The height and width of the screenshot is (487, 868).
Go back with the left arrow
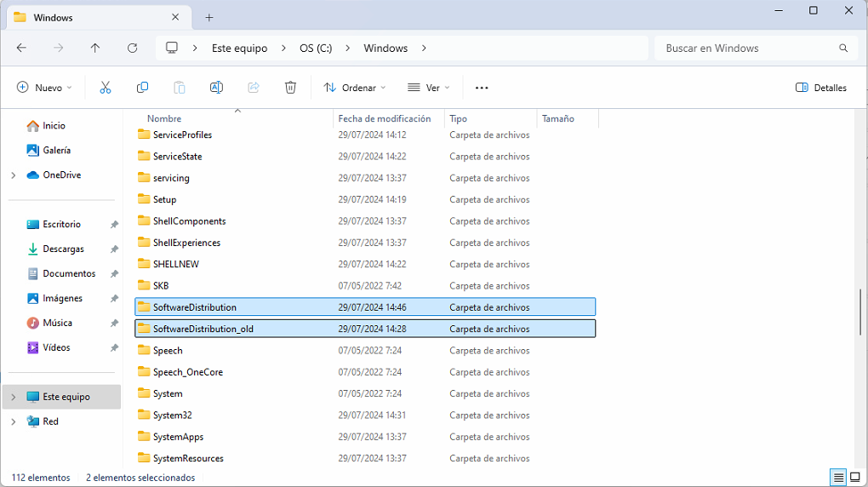point(21,49)
